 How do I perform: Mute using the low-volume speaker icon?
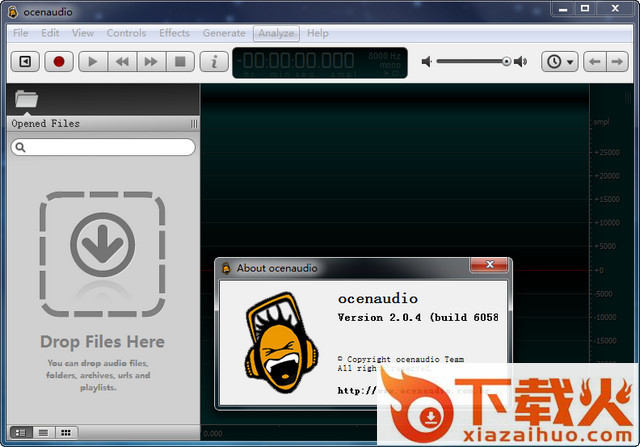click(x=427, y=62)
